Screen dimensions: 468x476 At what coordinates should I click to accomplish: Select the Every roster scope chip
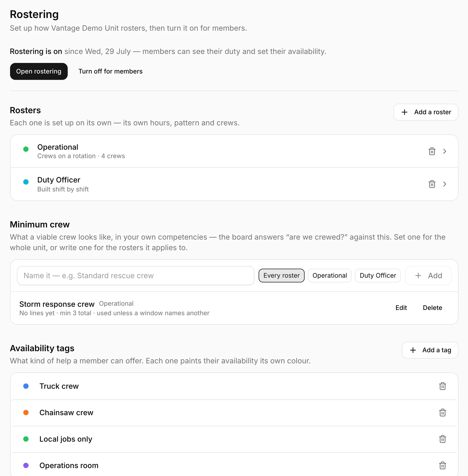coord(282,276)
